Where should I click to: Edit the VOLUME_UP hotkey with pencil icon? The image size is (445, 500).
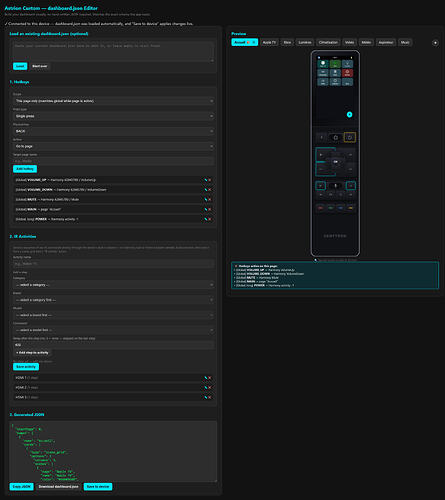[206, 180]
